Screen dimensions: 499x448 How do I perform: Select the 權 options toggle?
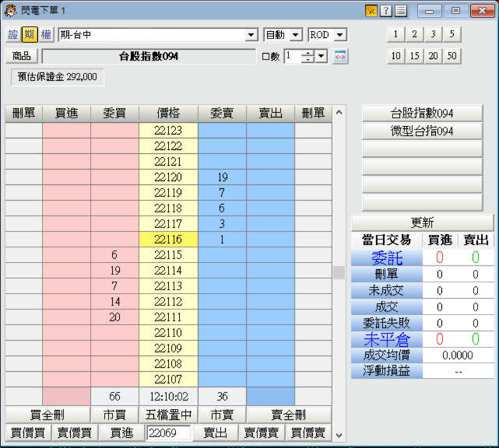46,34
